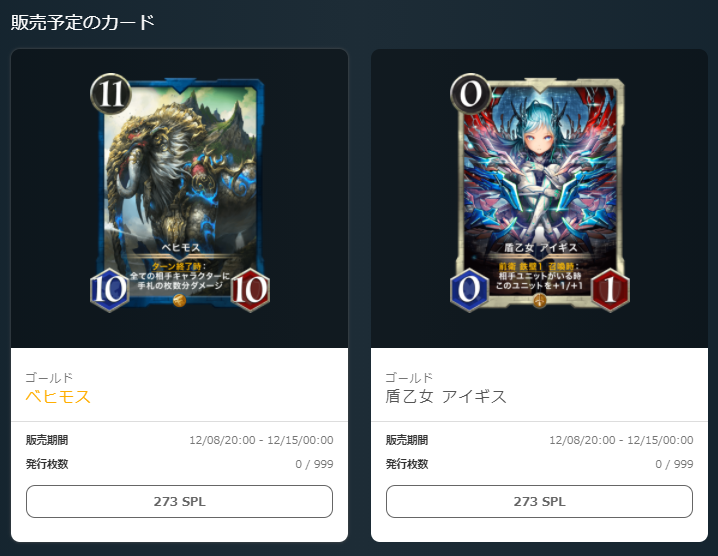The height and width of the screenshot is (556, 718).
Task: Click the Behemoth red health 10 hexagon
Action: (250, 290)
